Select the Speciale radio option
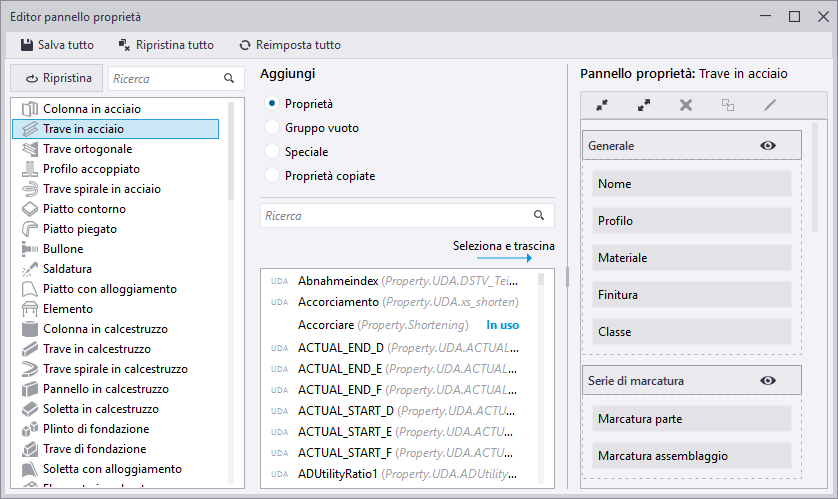Viewport: 838px width, 499px height. click(272, 152)
